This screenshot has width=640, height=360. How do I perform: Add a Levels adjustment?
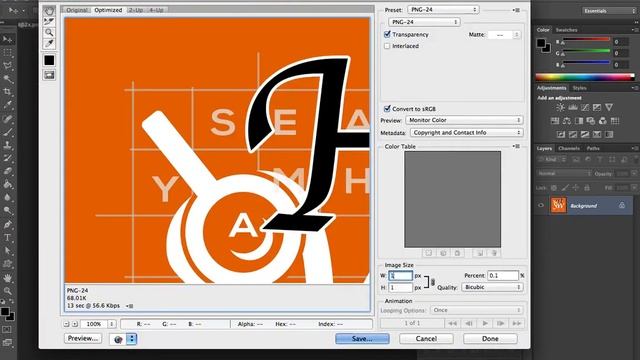point(573,107)
